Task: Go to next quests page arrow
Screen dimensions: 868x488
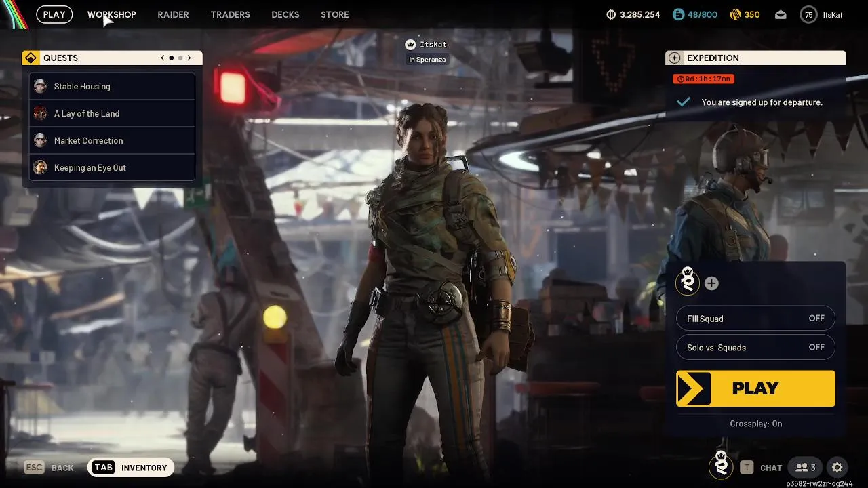Action: pos(189,58)
